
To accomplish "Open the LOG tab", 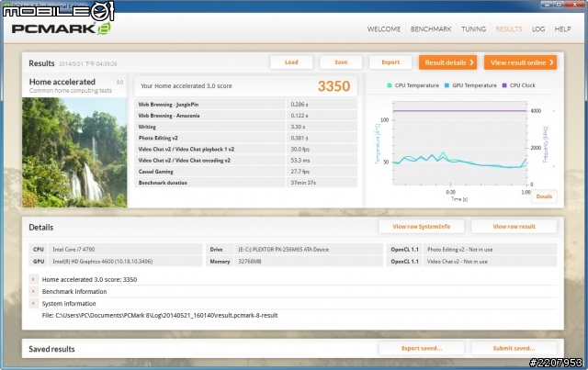I will pyautogui.click(x=538, y=29).
